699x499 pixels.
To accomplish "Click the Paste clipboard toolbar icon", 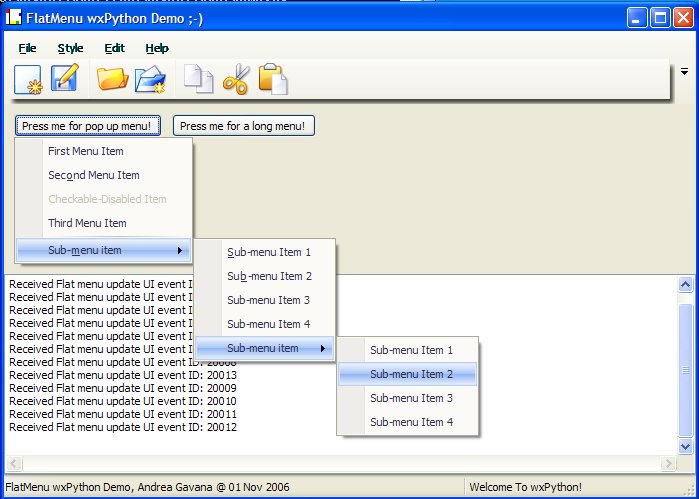I will coord(273,79).
